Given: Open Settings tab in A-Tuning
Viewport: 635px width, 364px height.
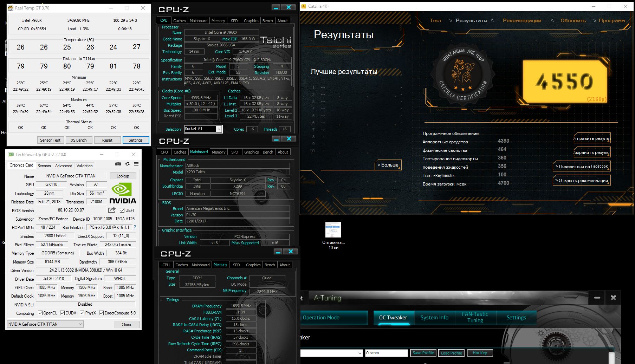Looking at the screenshot, I should click(516, 318).
